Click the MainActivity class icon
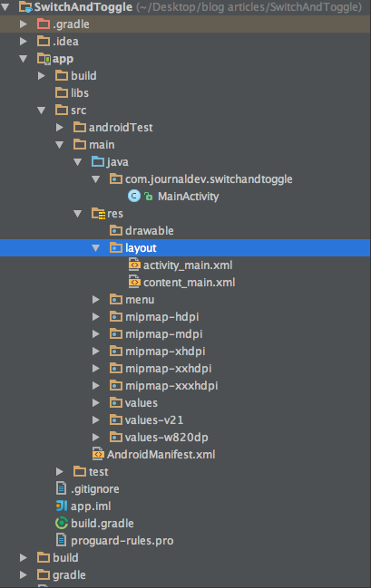Viewport: 371px width, 588px height. [x=134, y=196]
